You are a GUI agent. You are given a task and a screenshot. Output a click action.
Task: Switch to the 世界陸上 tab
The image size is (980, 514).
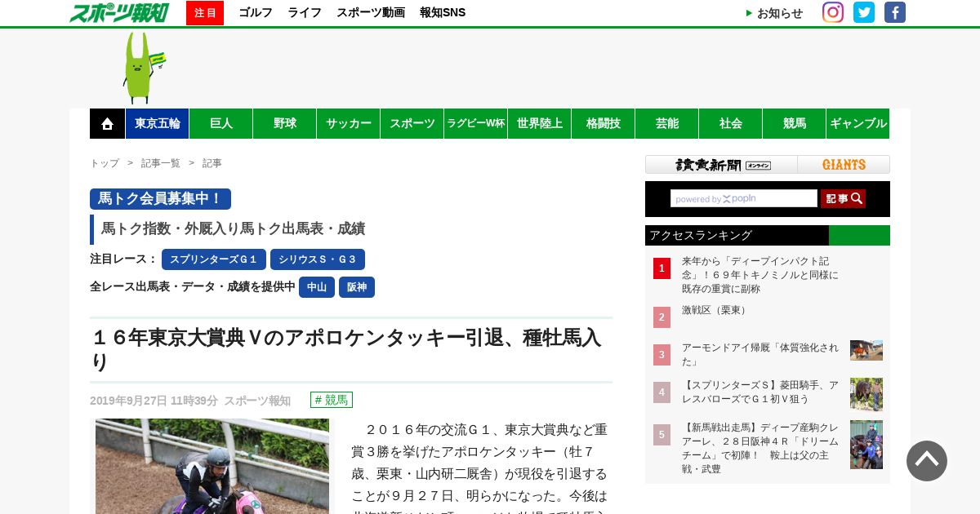(x=540, y=124)
